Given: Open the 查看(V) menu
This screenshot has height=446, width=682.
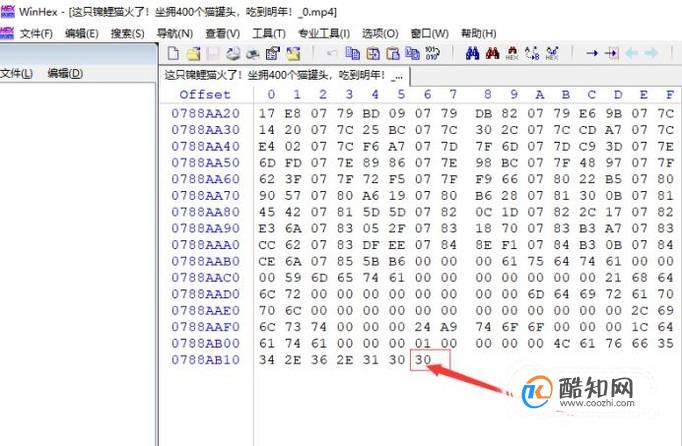Looking at the screenshot, I should click(x=222, y=34).
